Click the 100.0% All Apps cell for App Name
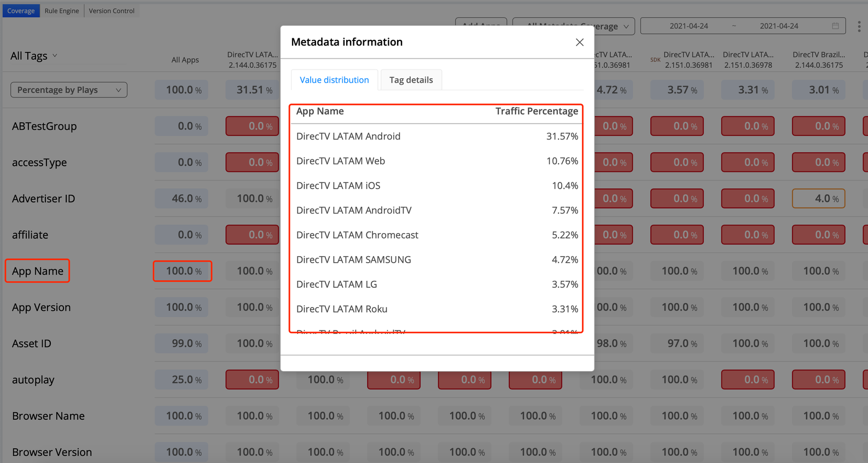868x463 pixels. click(183, 271)
